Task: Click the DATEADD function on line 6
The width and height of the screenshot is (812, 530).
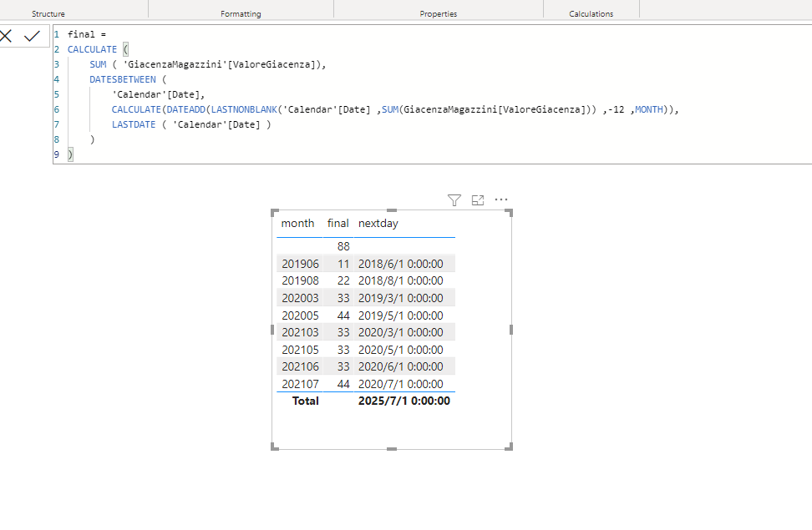Action: pyautogui.click(x=186, y=109)
